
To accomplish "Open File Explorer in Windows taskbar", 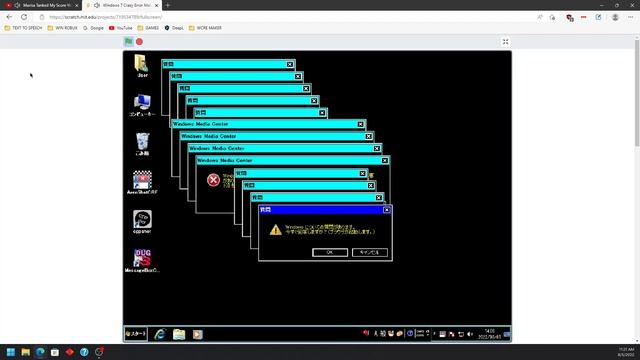I will [25, 352].
